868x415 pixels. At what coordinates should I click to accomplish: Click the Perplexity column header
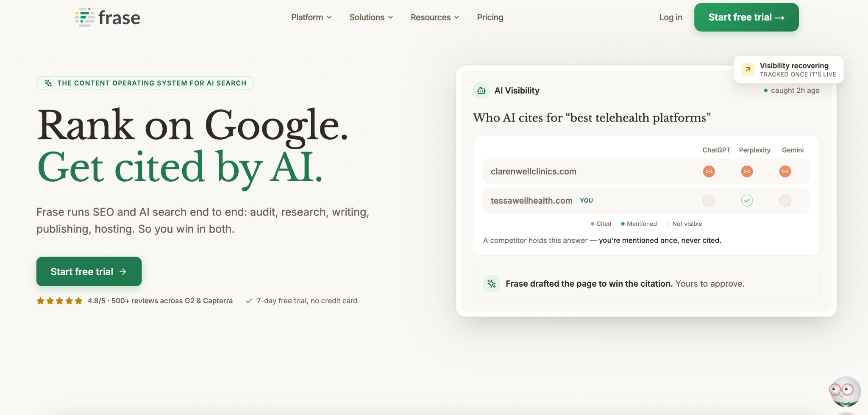tap(754, 150)
